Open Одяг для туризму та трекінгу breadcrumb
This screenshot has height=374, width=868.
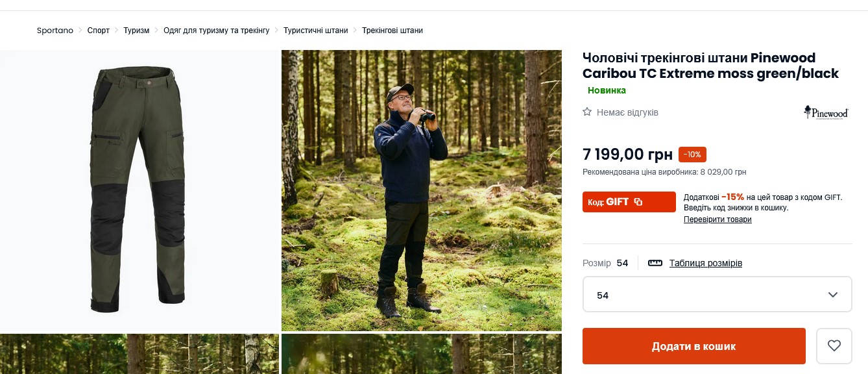click(x=216, y=31)
